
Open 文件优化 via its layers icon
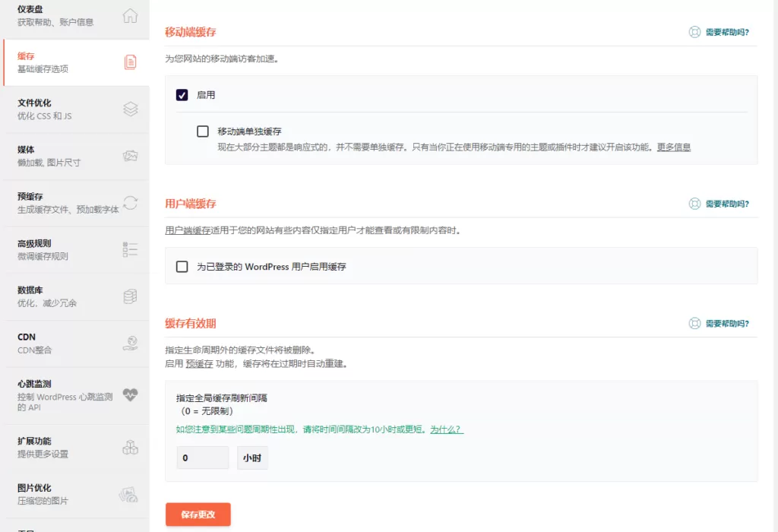click(x=131, y=107)
